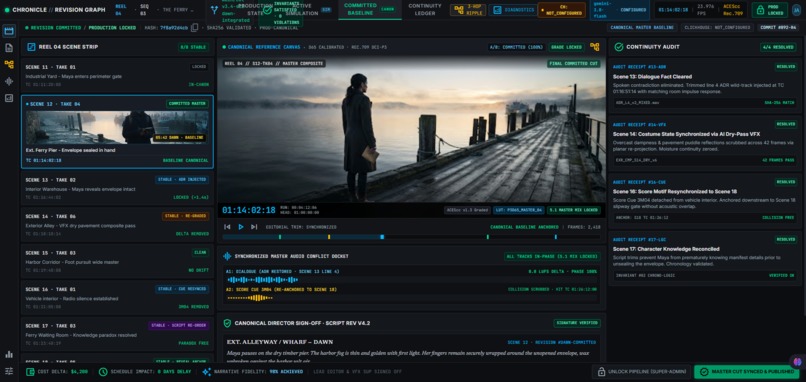Open audit receipt Scene 17: Character Knowledge Reconciled
Image resolution: width=806 pixels, height=382 pixels.
(705, 258)
